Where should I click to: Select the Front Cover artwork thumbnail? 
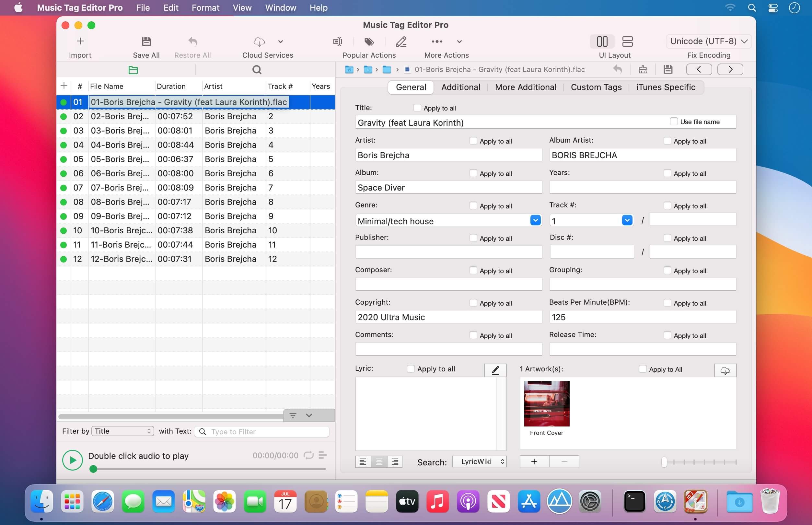tap(547, 404)
